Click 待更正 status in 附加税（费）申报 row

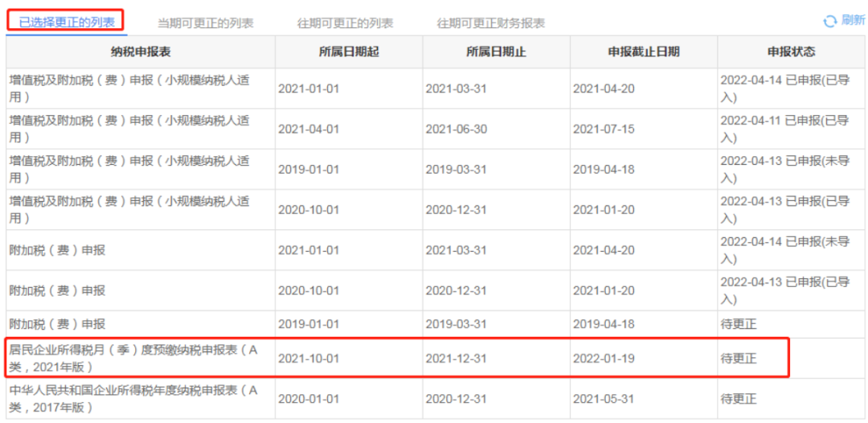coord(739,324)
